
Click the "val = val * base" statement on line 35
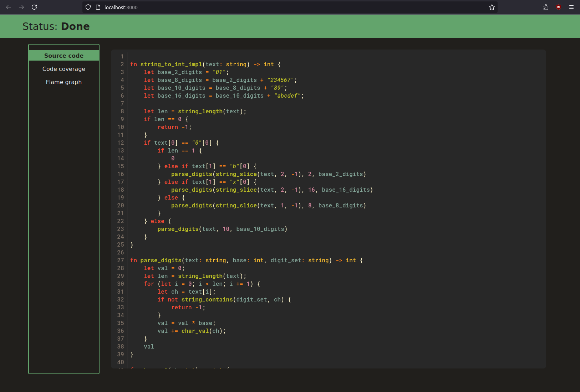click(x=187, y=323)
